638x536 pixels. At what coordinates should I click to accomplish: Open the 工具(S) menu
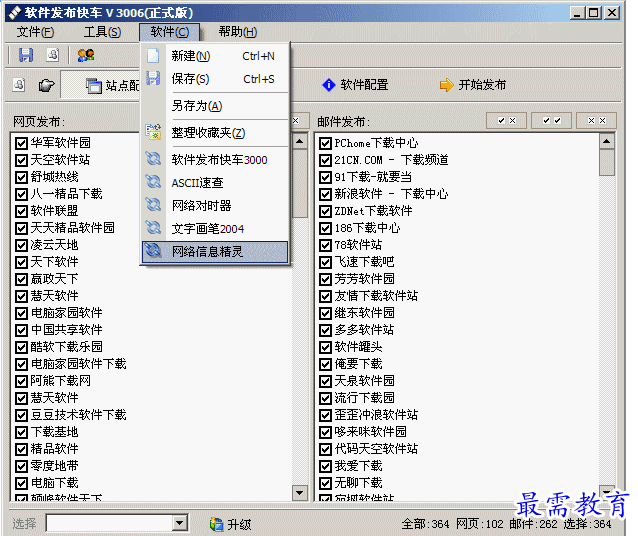[x=102, y=32]
